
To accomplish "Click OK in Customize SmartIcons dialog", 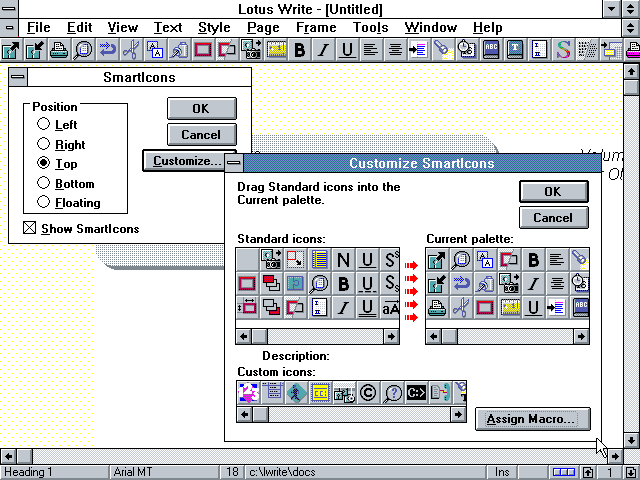I will [x=553, y=191].
